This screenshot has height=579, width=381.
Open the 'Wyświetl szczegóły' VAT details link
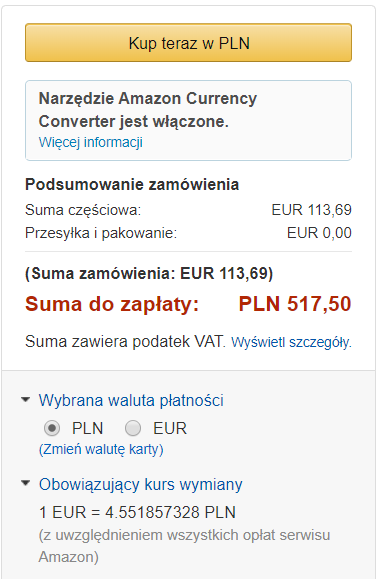pyautogui.click(x=291, y=342)
